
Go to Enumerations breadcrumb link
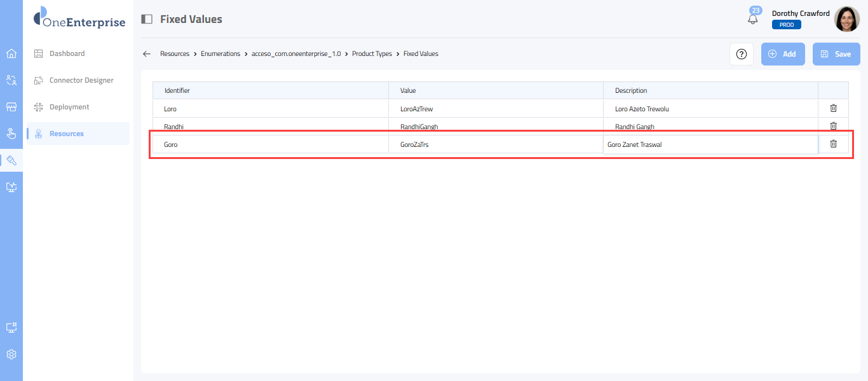[220, 54]
